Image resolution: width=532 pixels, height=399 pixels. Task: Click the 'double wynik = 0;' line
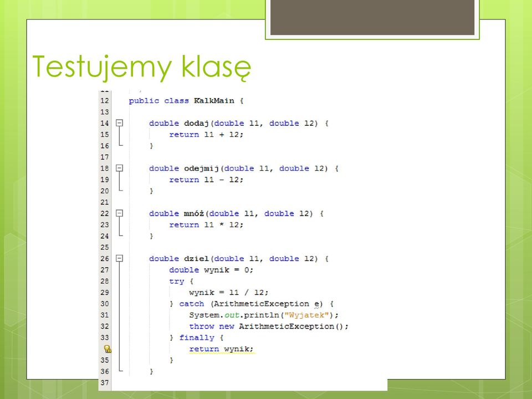211,270
